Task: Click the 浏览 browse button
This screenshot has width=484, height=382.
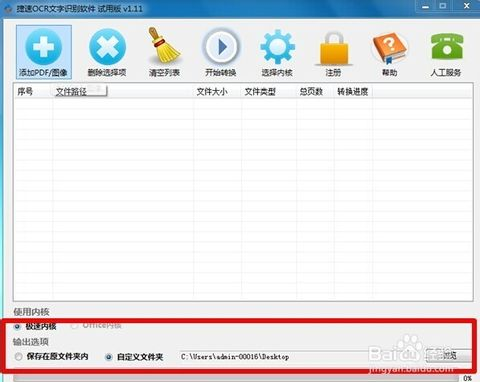Action: tap(449, 356)
